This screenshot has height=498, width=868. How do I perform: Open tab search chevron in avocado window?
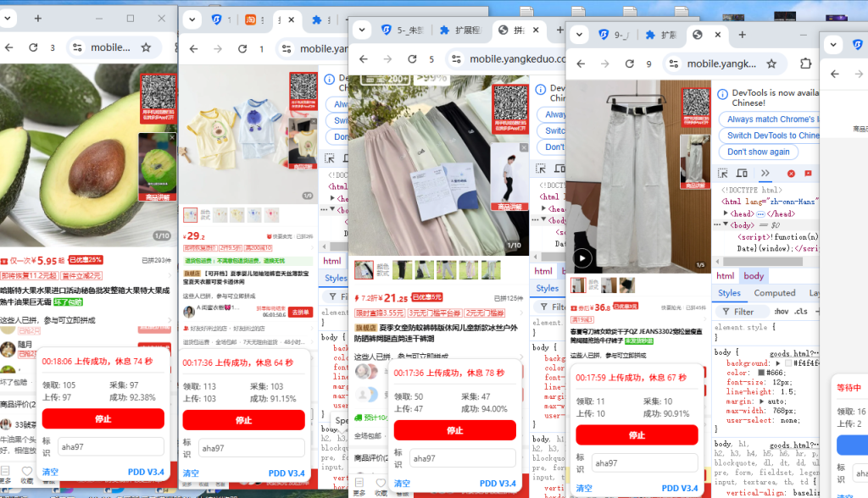point(7,19)
